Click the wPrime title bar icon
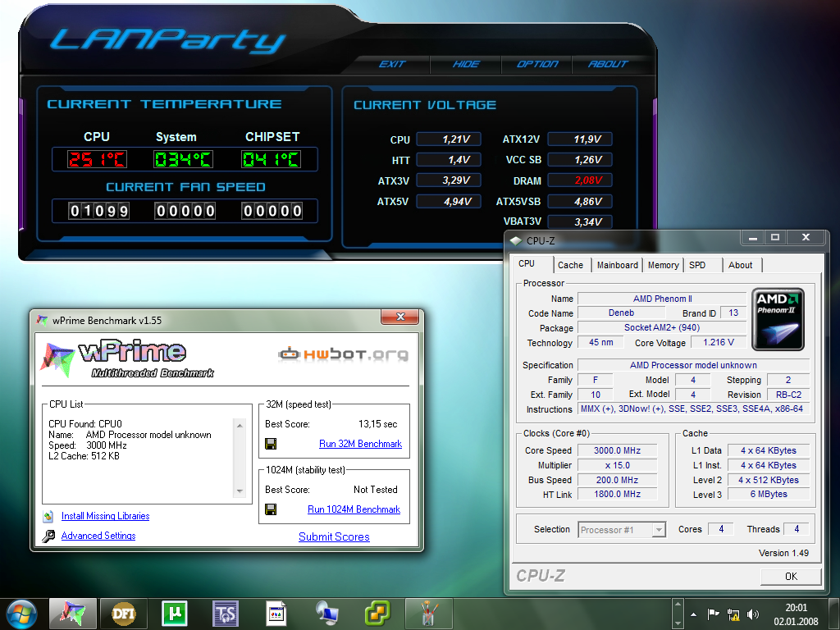 point(42,321)
